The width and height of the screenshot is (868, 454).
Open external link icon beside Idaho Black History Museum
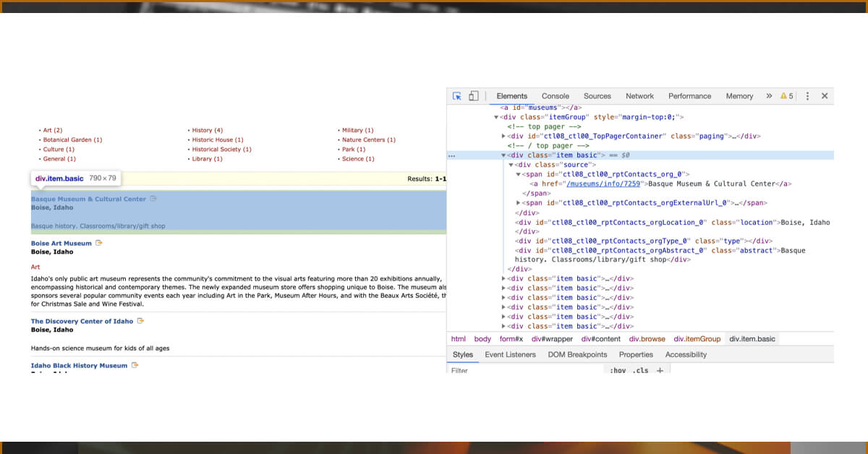click(134, 366)
